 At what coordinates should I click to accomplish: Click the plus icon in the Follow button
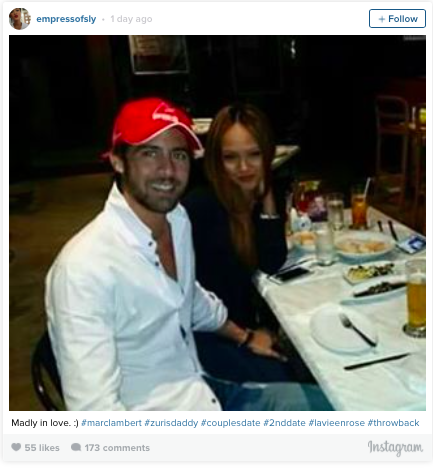pos(382,19)
